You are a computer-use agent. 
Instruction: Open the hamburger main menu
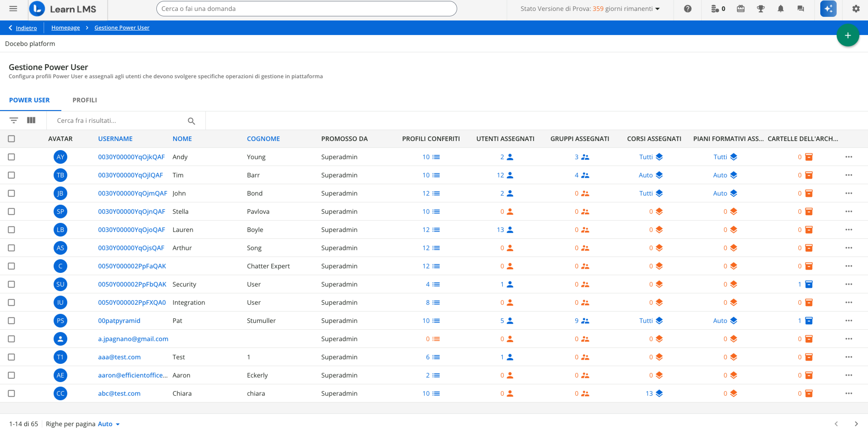pyautogui.click(x=13, y=9)
